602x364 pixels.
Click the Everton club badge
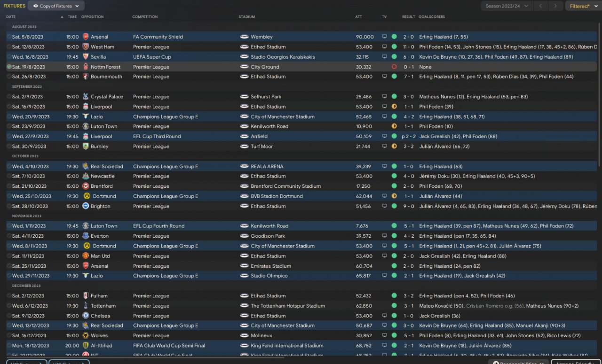[x=85, y=236]
